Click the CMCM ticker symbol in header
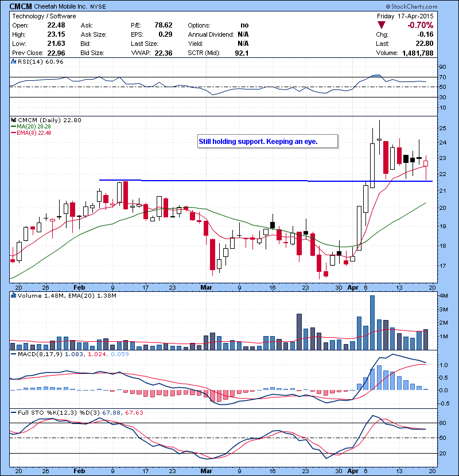 [x=21, y=6]
